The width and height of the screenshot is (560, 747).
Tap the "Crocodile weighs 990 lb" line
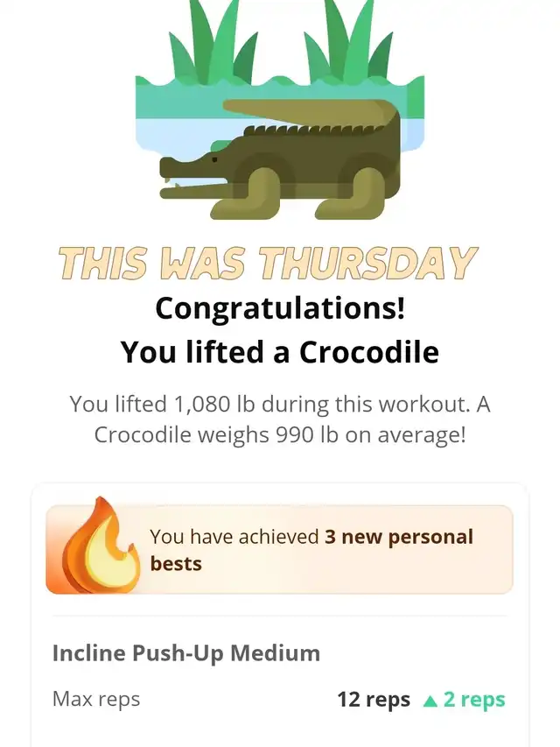[280, 435]
